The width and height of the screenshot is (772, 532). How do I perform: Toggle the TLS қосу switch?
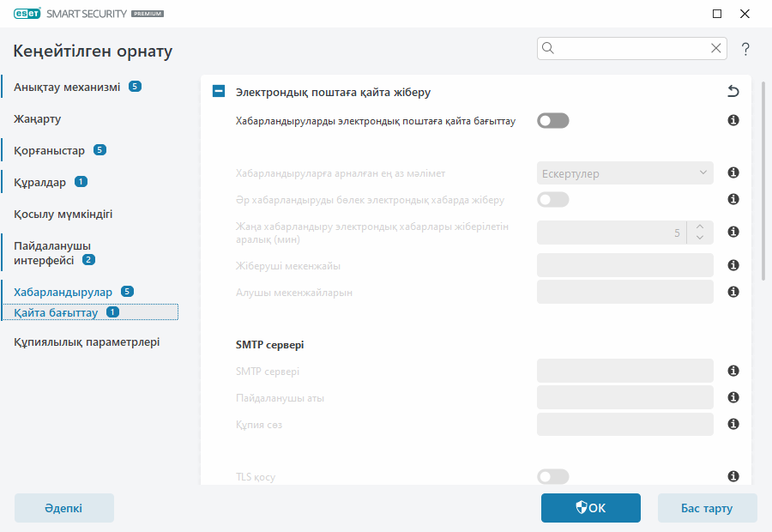tap(552, 476)
